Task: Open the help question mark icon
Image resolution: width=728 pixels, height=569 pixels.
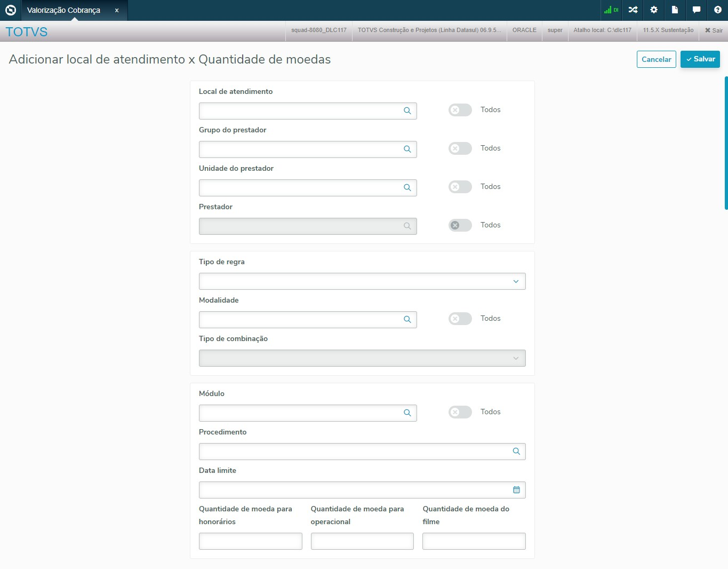Action: pyautogui.click(x=717, y=10)
